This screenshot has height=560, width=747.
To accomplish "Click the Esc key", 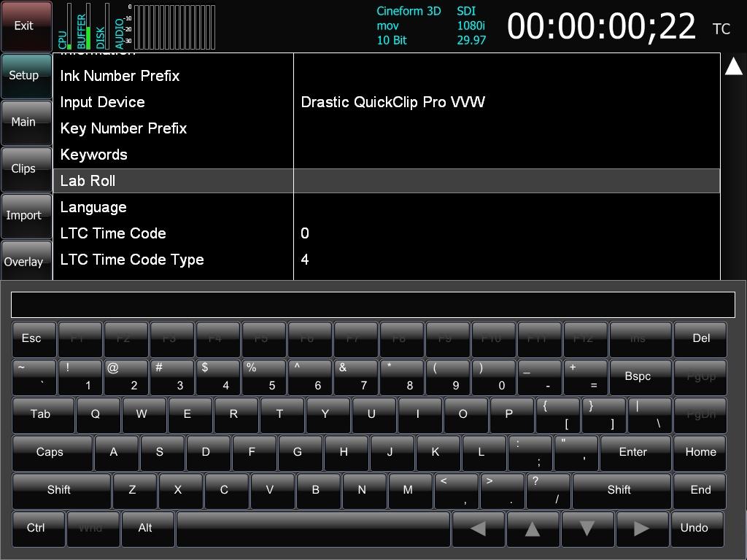I will click(34, 339).
